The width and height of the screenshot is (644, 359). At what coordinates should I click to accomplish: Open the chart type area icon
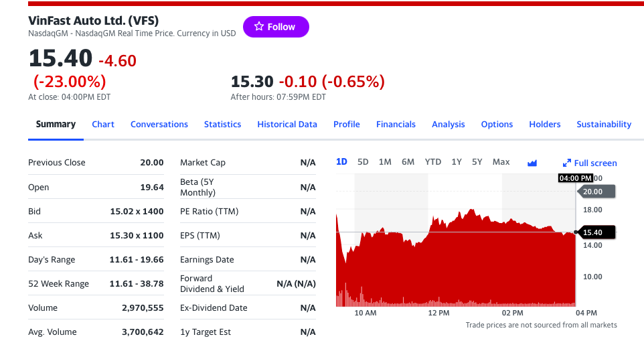532,163
